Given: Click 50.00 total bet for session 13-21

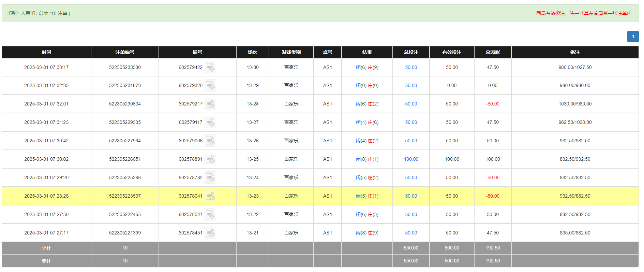Looking at the screenshot, I should [411, 233].
